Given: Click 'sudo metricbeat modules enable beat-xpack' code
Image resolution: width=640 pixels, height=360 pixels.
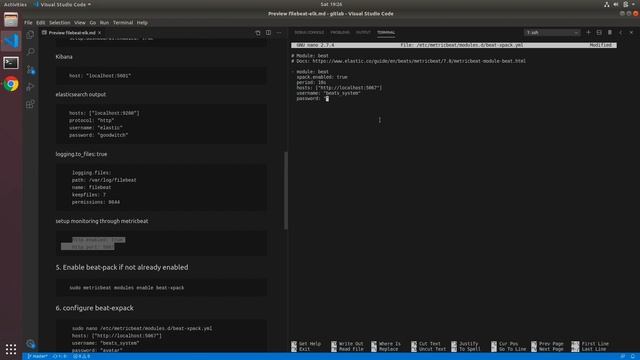Looking at the screenshot, I should pyautogui.click(x=127, y=288).
